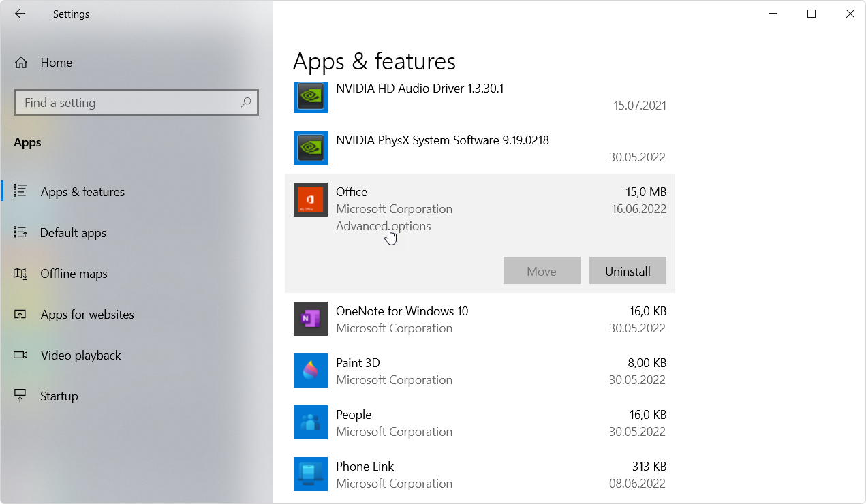Maximize the Settings window
The image size is (866, 504).
[811, 14]
